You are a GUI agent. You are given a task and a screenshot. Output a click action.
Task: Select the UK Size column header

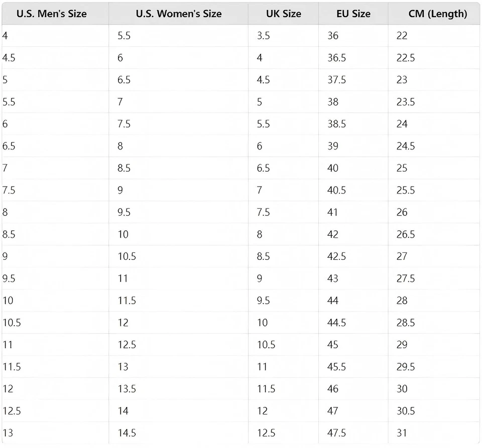[x=284, y=14]
